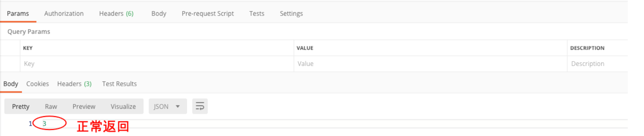The width and height of the screenshot is (644, 136).
Task: Open the Test Results tab
Action: (119, 84)
